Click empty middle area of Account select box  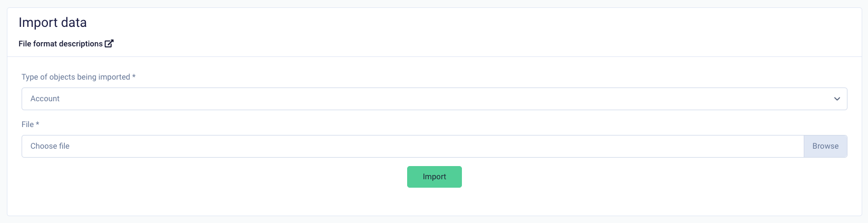[434, 99]
